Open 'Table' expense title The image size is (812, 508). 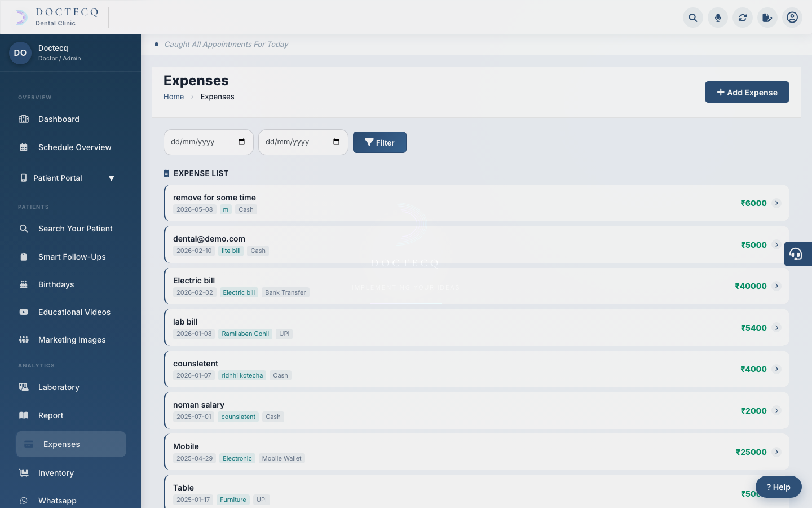coord(183,488)
